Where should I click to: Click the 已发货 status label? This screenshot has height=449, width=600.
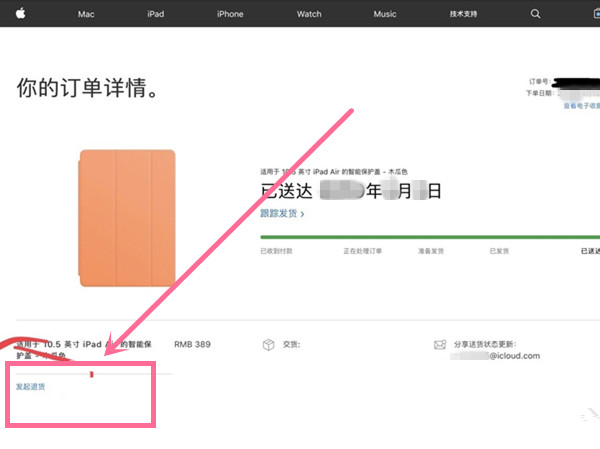499,251
